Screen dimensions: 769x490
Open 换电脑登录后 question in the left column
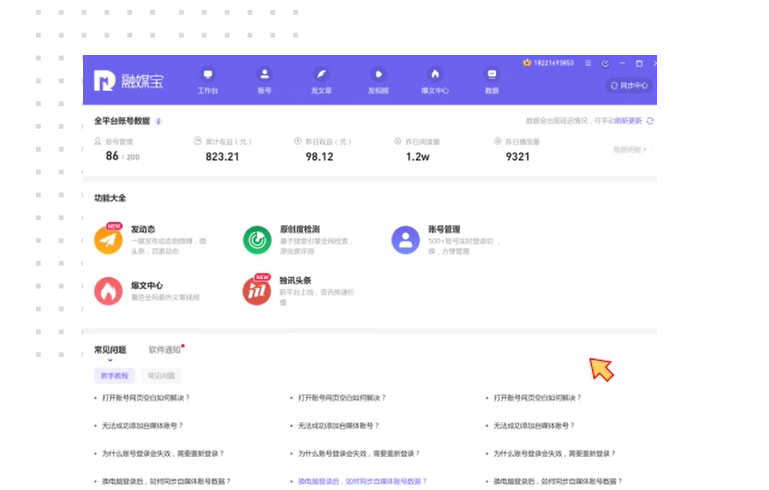[x=166, y=481]
